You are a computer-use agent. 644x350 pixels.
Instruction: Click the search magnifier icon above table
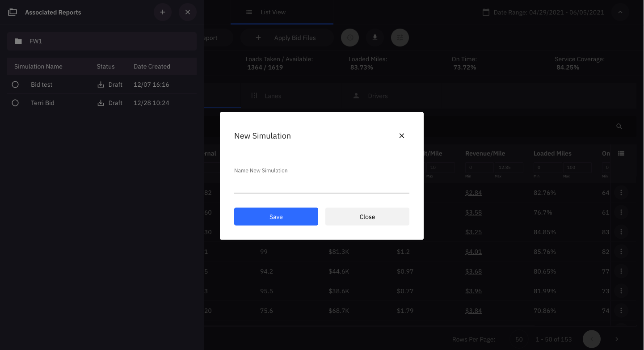click(x=619, y=127)
